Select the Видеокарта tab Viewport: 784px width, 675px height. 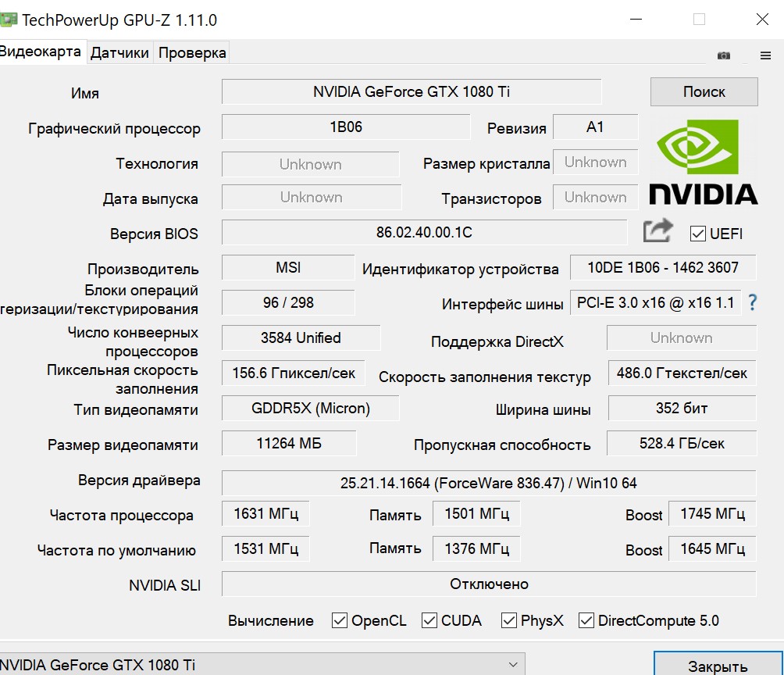[41, 52]
